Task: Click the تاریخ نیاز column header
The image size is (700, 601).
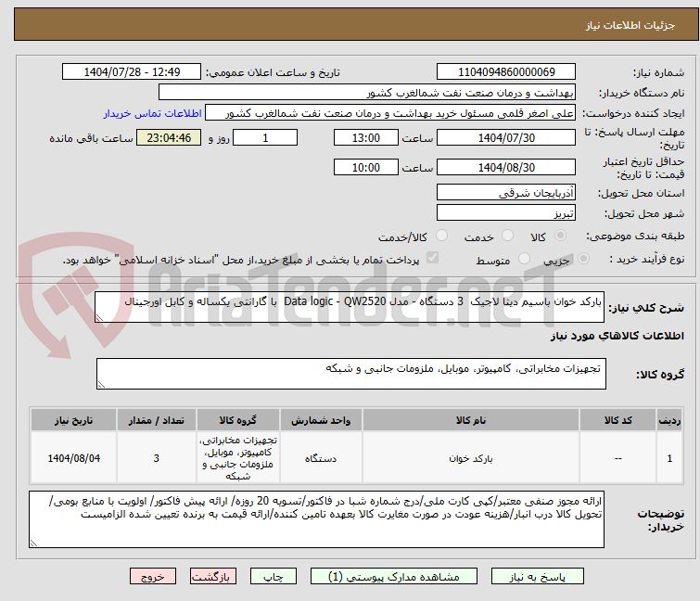Action: 73,420
